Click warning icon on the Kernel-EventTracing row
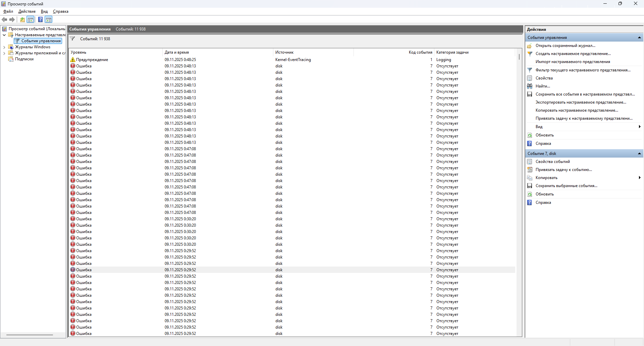This screenshot has width=644, height=346. 73,60
